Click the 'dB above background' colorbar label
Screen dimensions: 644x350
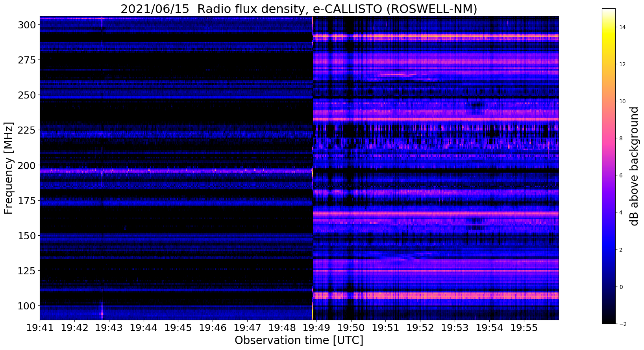634,166
